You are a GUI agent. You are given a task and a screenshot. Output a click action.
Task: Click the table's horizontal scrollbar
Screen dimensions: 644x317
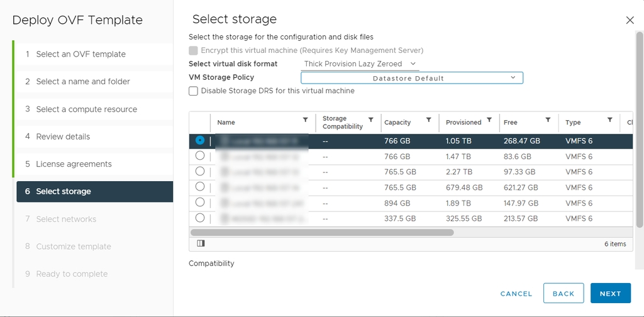(x=322, y=232)
